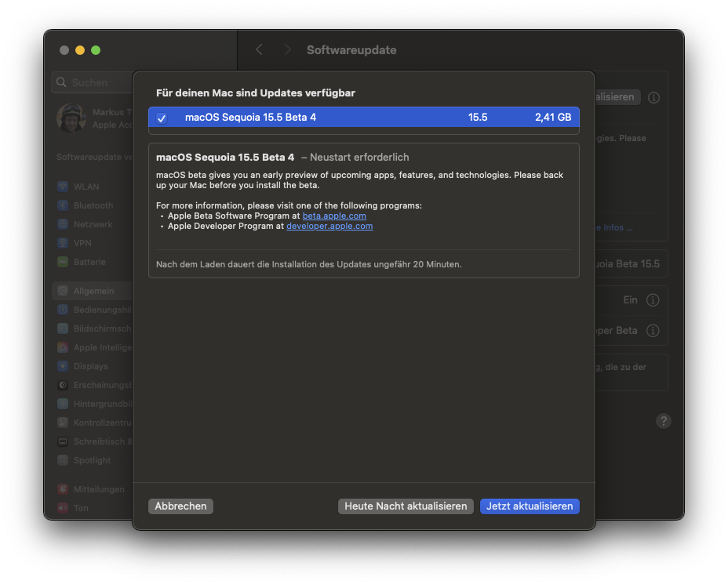Click the Bluetooth icon in the sidebar

[63, 205]
